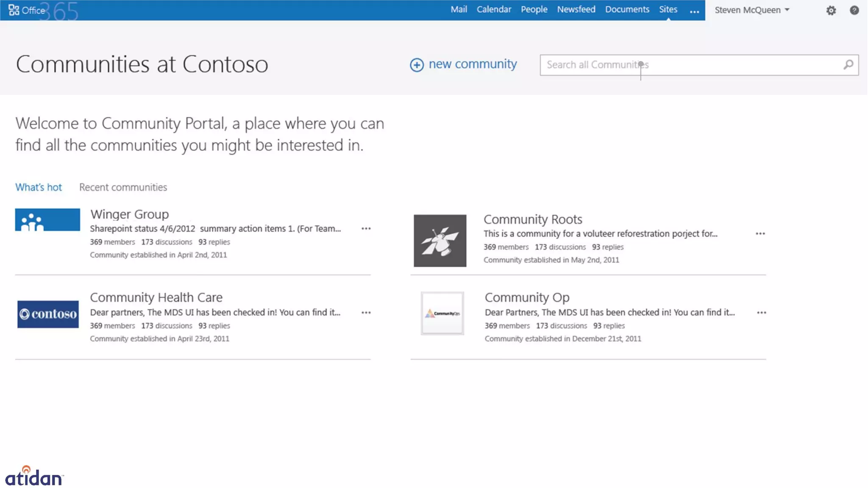Open Community Health Care ellipsis menu
868x488 pixels.
tap(366, 313)
